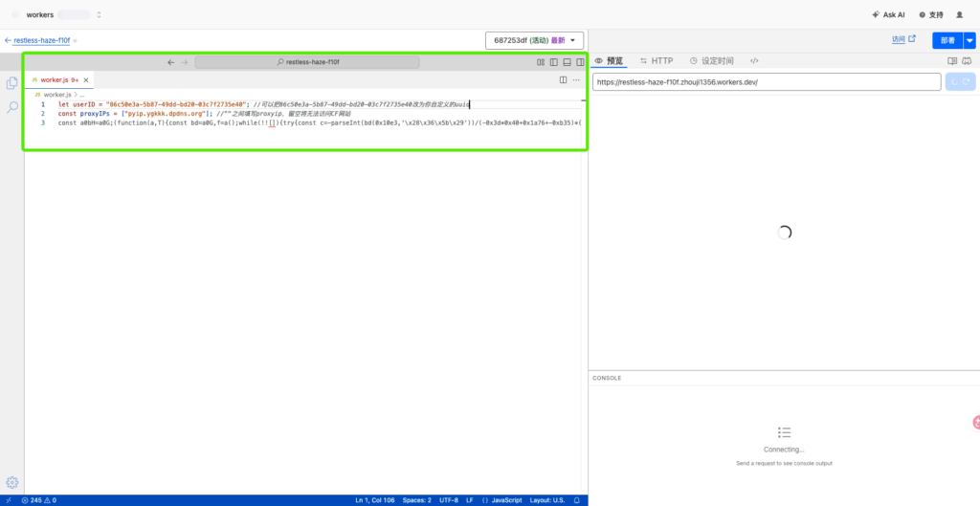Click the remote window status bar icon
980x506 pixels.
point(8,500)
